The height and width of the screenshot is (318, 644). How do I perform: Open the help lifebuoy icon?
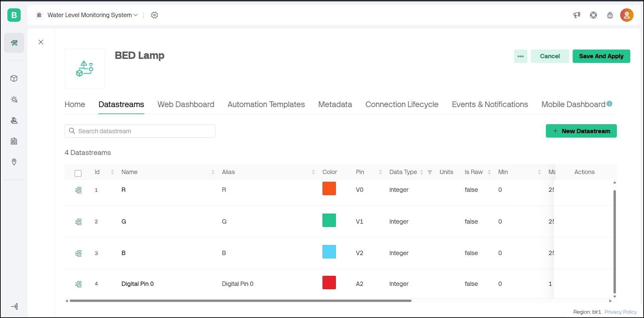coord(593,15)
